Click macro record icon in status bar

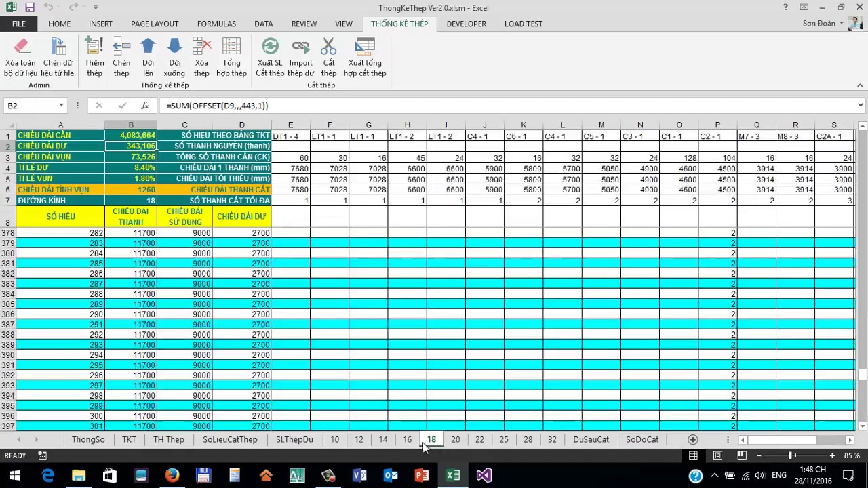(42, 455)
